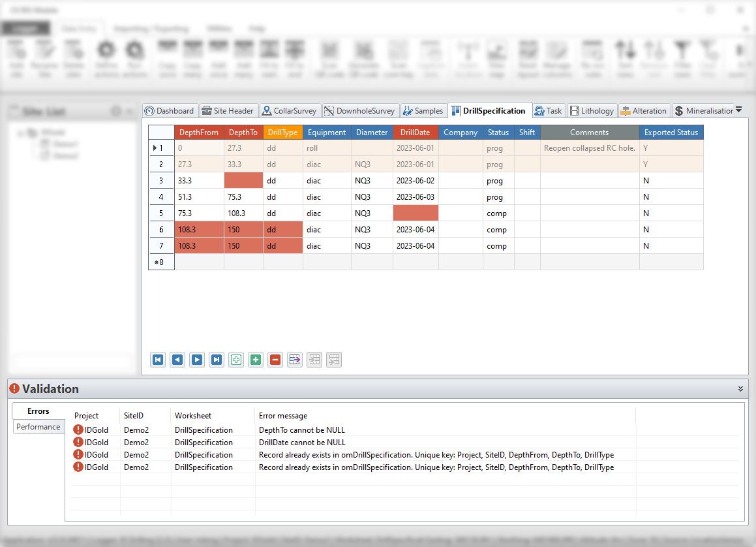
Task: Run actions using the ribbon icon
Action: 135,57
